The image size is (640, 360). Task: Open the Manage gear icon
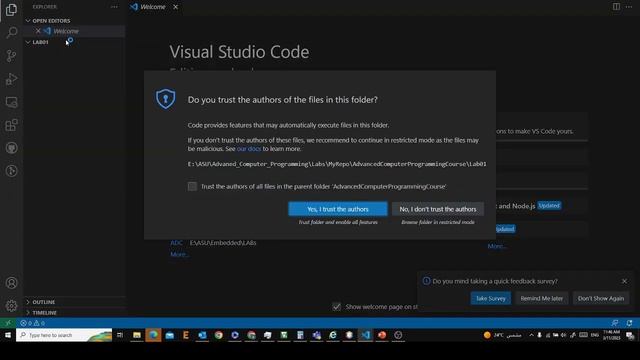[11, 305]
